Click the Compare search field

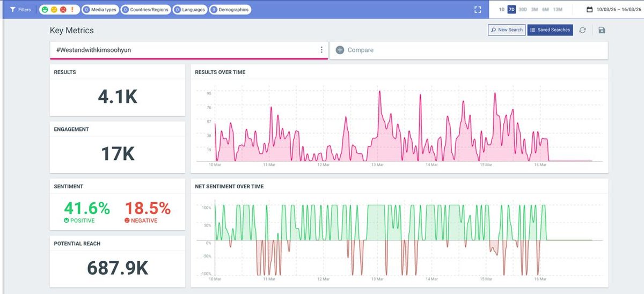(x=469, y=50)
